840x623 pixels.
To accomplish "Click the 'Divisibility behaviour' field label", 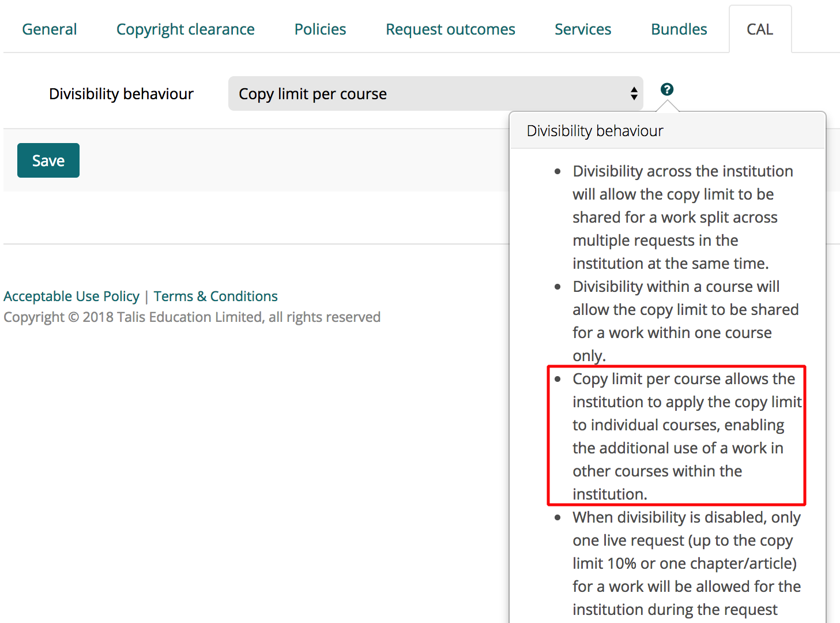I will [121, 94].
